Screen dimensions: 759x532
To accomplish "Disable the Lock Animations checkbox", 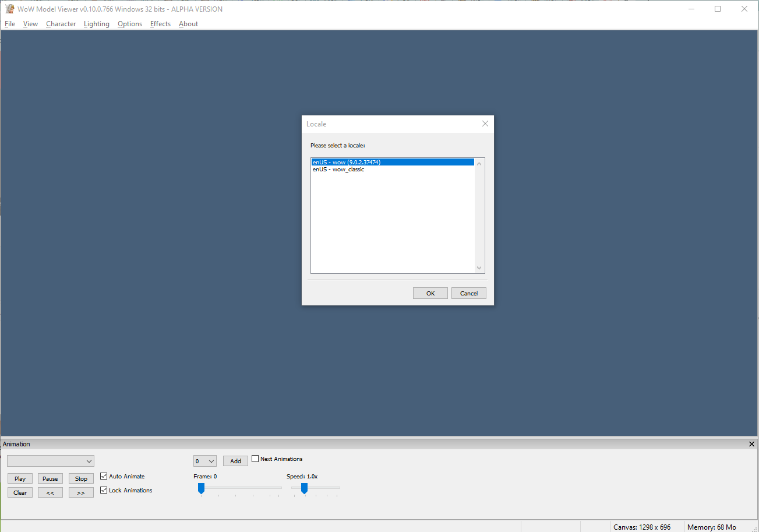I will [104, 490].
